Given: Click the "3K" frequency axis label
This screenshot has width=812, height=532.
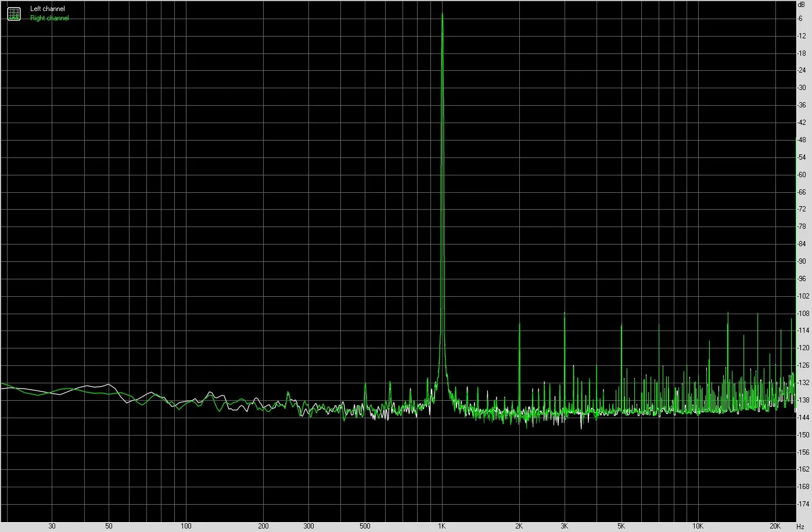Looking at the screenshot, I should [565, 526].
